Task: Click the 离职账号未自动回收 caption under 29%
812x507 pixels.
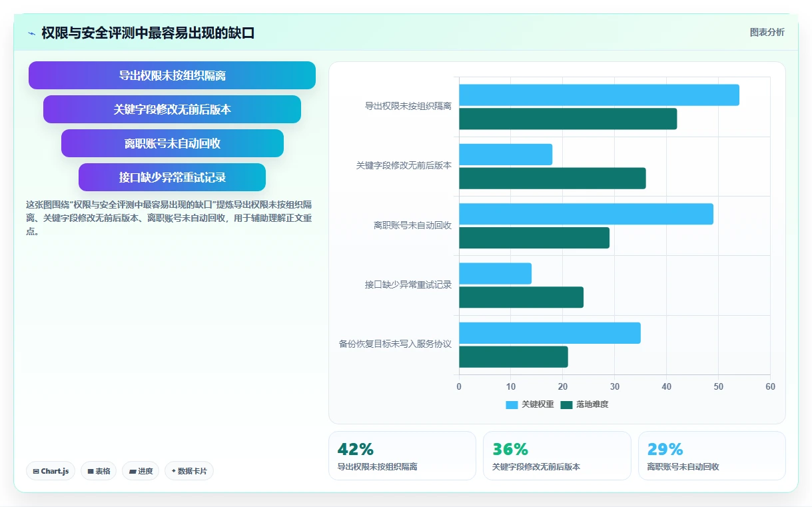Action: click(683, 467)
